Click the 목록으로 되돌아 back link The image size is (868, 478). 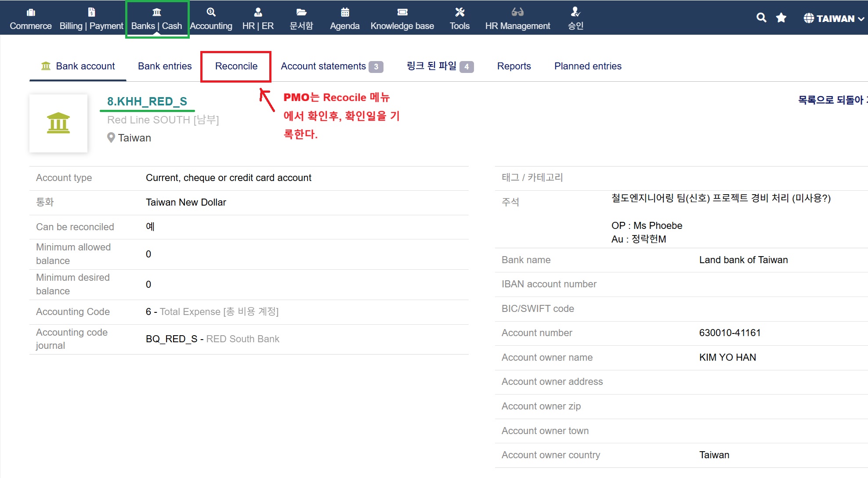tap(831, 100)
